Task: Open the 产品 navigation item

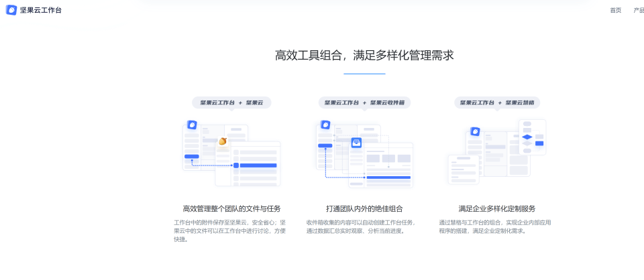Action: pos(639,10)
